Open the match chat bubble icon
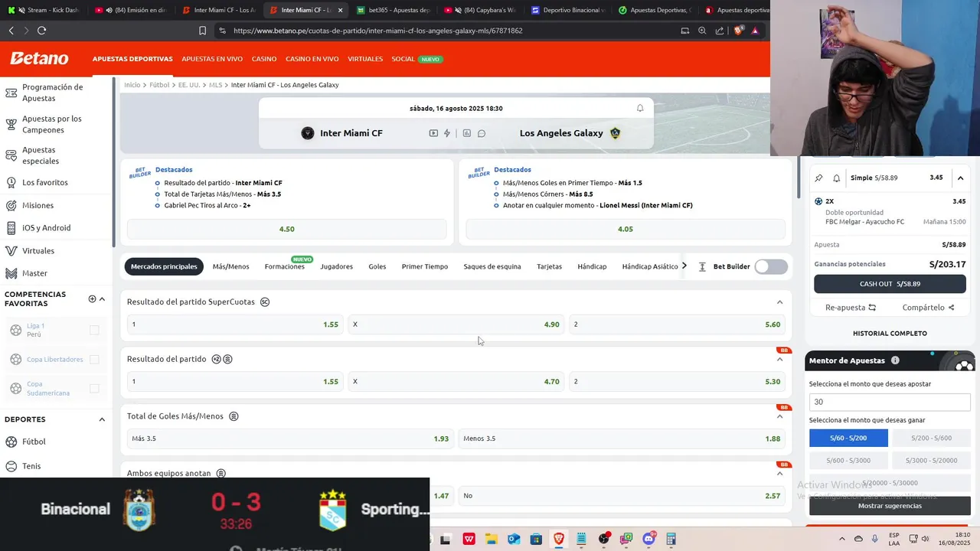This screenshot has width=980, height=551. click(482, 133)
